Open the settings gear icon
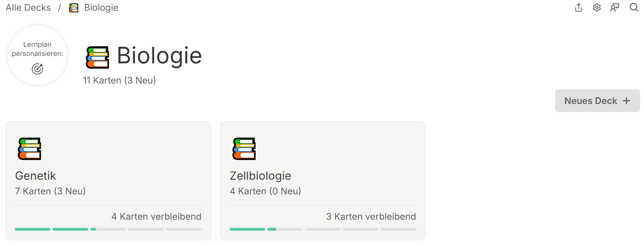This screenshot has width=644, height=246. pos(597,7)
